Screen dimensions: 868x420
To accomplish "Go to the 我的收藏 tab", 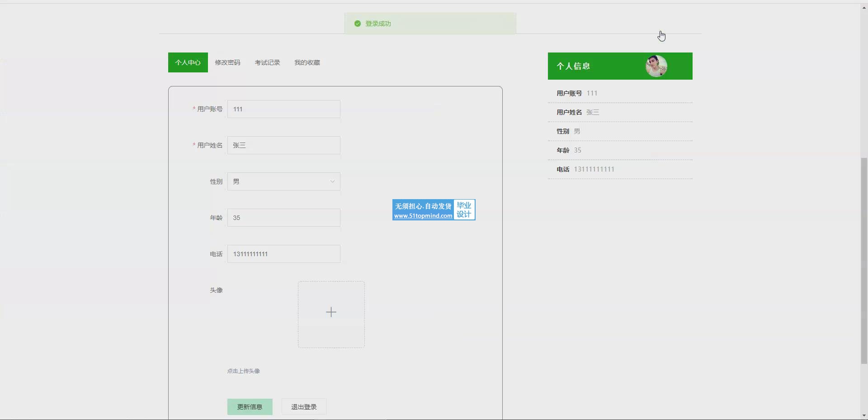I will coord(307,62).
